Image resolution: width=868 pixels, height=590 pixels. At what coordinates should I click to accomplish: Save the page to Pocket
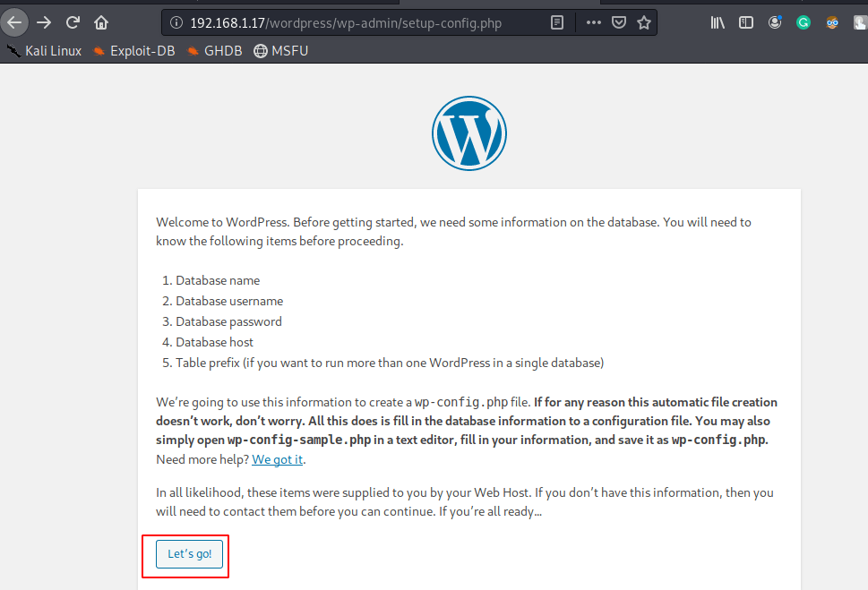pyautogui.click(x=618, y=22)
